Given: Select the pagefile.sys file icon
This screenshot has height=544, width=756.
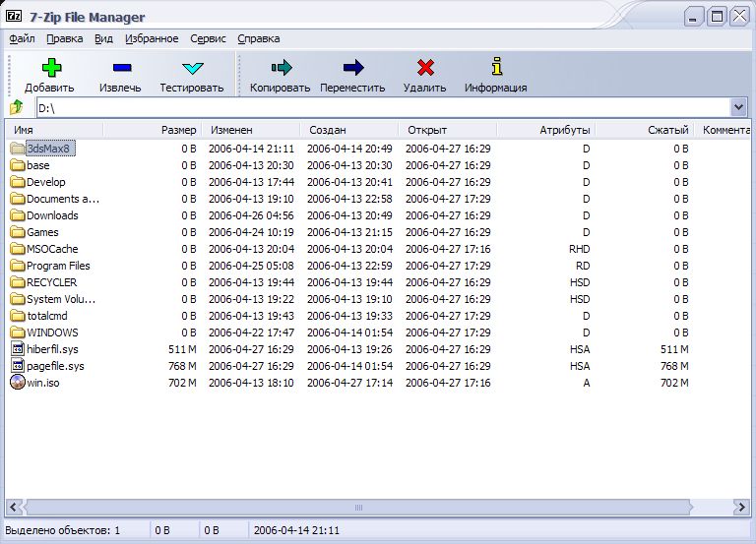Looking at the screenshot, I should tap(18, 366).
